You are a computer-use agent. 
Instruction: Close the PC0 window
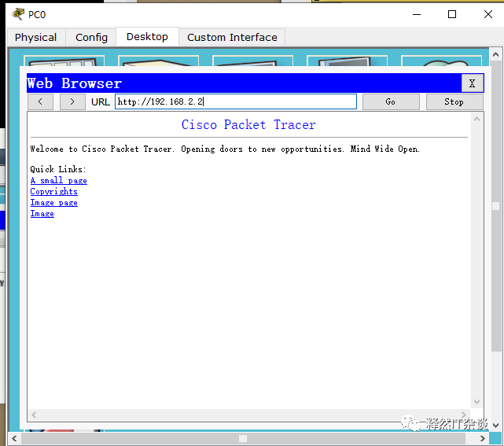(488, 14)
